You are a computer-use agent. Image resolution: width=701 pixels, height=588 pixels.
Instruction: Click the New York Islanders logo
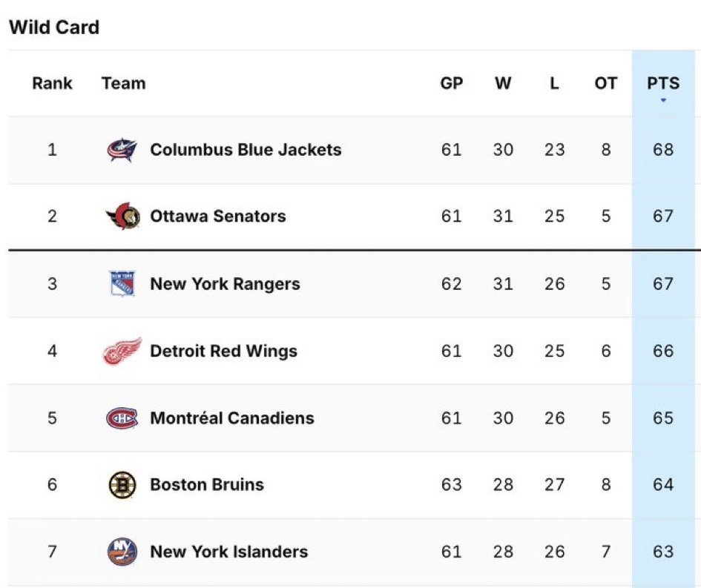122,552
